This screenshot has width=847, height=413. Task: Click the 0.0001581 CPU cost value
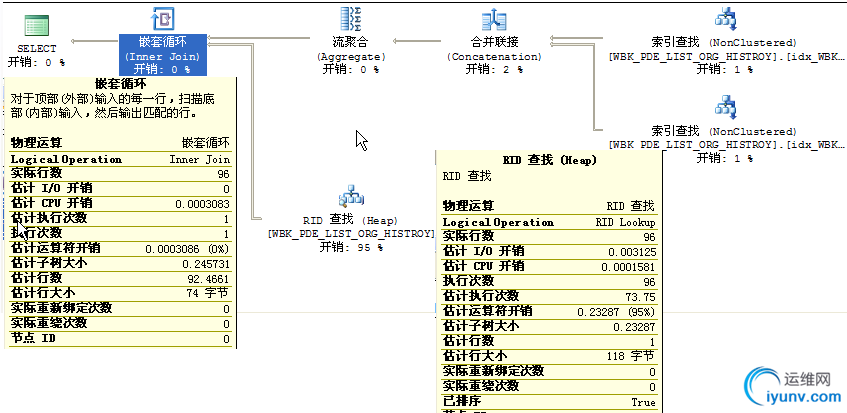629,267
